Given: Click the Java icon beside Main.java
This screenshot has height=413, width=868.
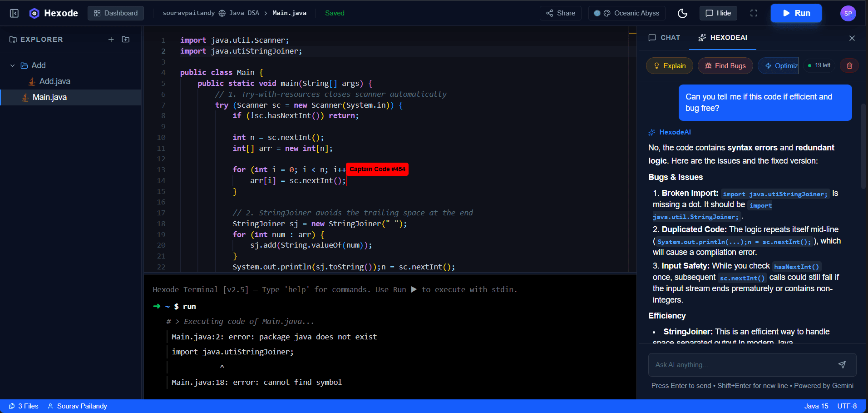Looking at the screenshot, I should click(x=25, y=97).
